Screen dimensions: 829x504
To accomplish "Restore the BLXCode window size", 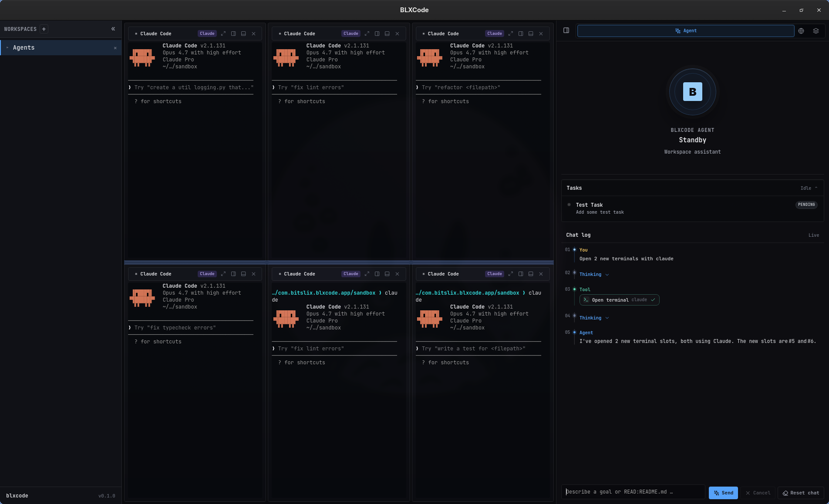I will point(801,10).
